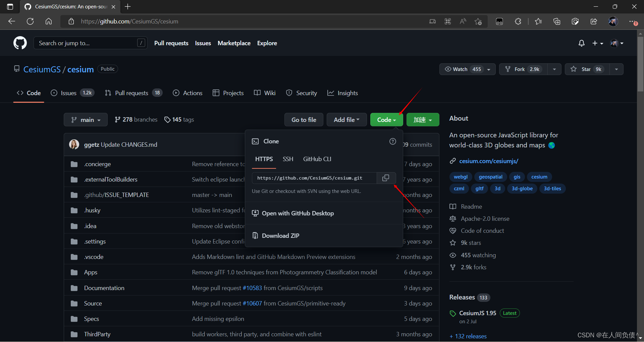644x342 pixels.
Task: Open cesium.com/cesiumjs/ link
Action: (x=489, y=161)
